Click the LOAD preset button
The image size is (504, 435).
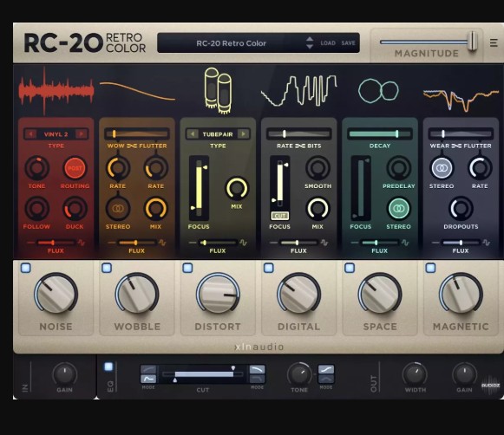point(328,43)
